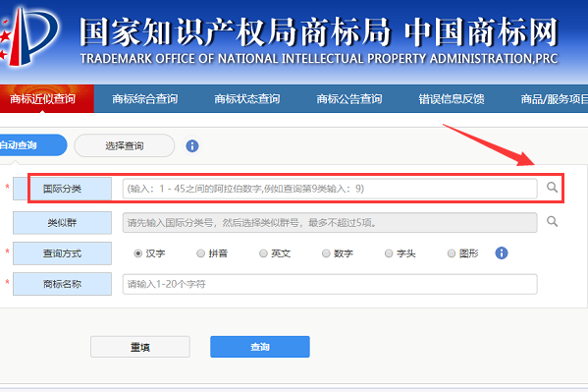The width and height of the screenshot is (588, 392).
Task: Select the 英文 query method radio
Action: point(263,253)
